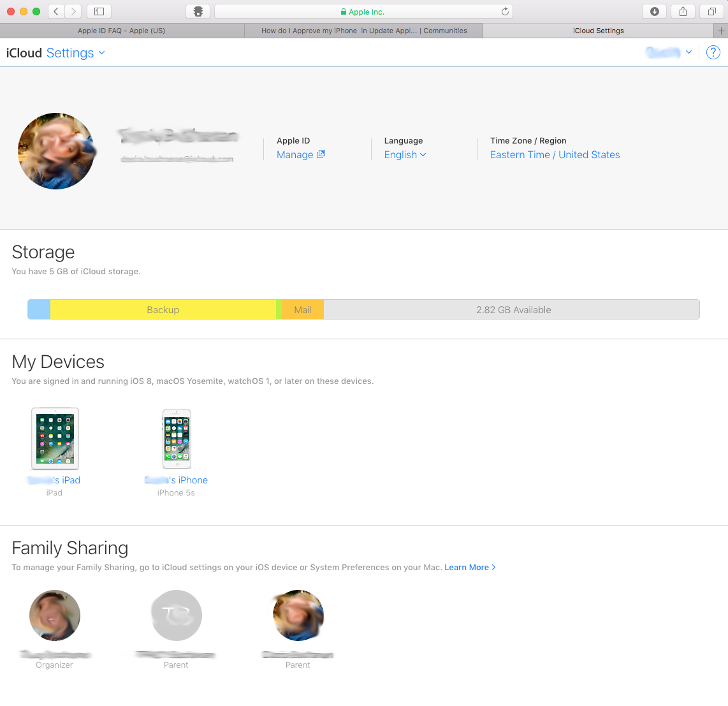Click Learn More about Family Sharing
The image size is (728, 706).
point(470,567)
